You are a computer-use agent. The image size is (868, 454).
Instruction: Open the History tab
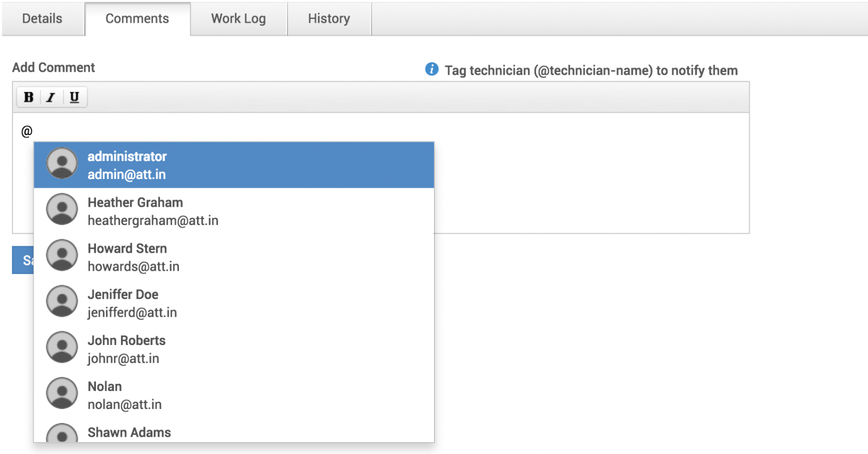pos(329,19)
